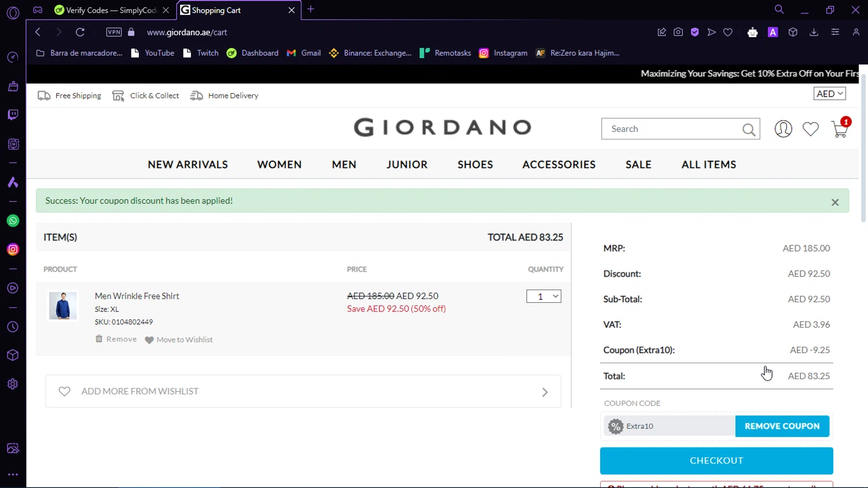Open the SALE menu
Viewport: 868px width, 488px height.
click(638, 164)
